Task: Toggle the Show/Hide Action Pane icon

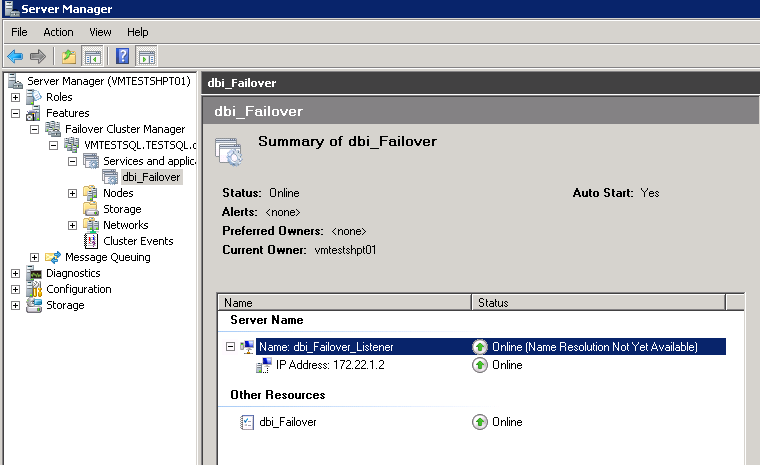Action: 146,56
